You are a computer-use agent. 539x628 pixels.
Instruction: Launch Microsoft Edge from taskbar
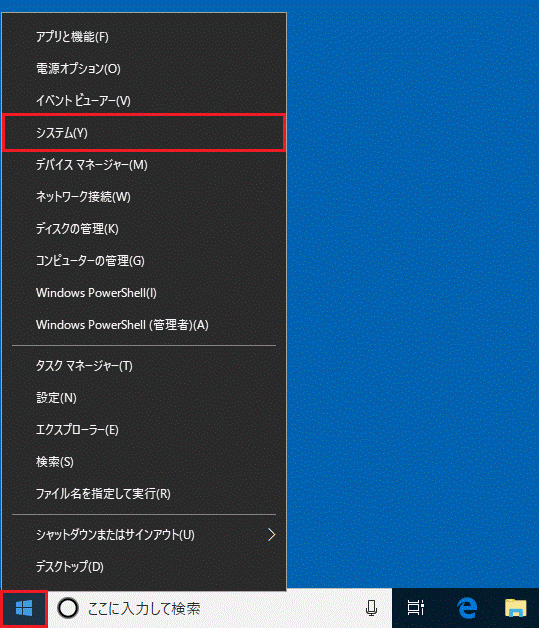[467, 608]
